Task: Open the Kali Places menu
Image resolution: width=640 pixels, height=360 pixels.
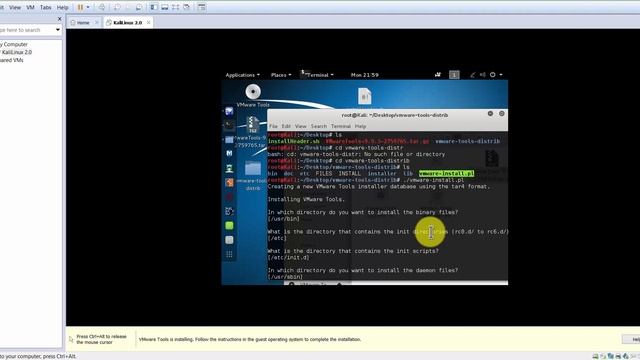Action: tap(281, 75)
